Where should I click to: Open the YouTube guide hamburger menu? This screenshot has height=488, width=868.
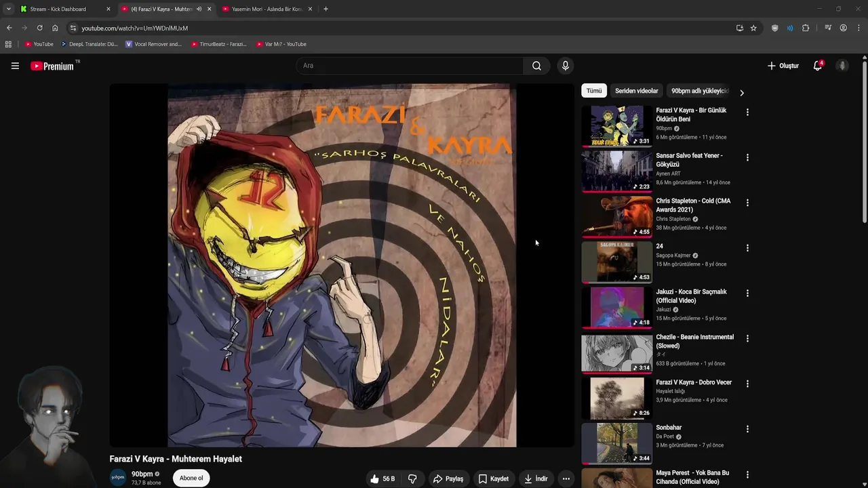point(15,66)
